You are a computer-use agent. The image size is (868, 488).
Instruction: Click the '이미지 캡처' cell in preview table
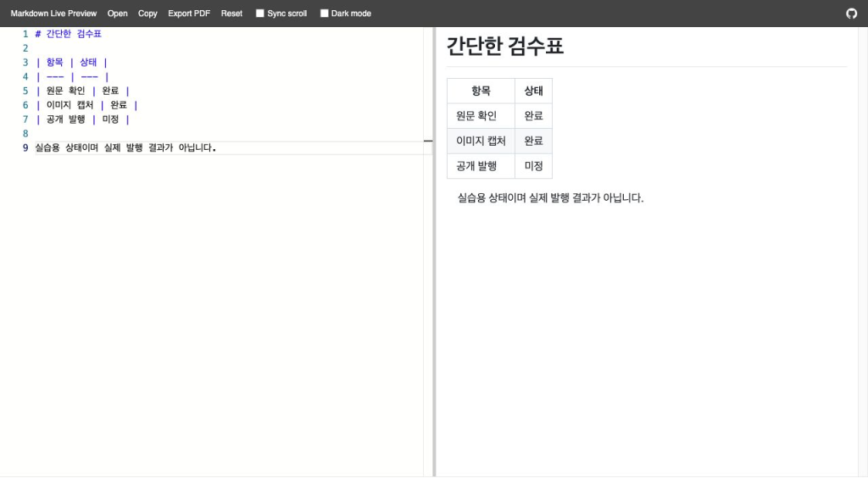pos(481,141)
